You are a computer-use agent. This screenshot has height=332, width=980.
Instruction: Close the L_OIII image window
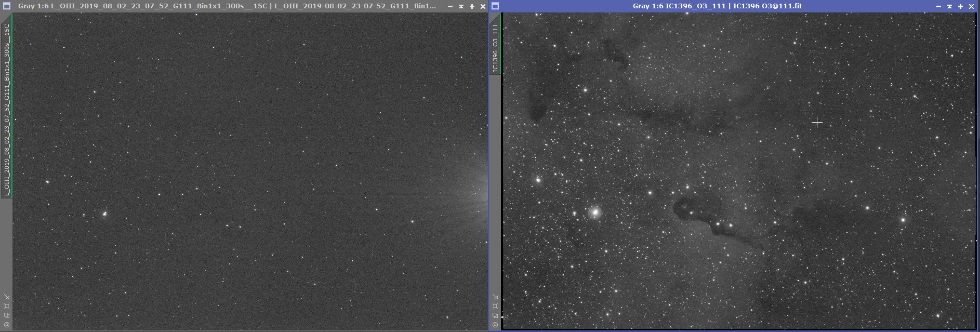483,6
